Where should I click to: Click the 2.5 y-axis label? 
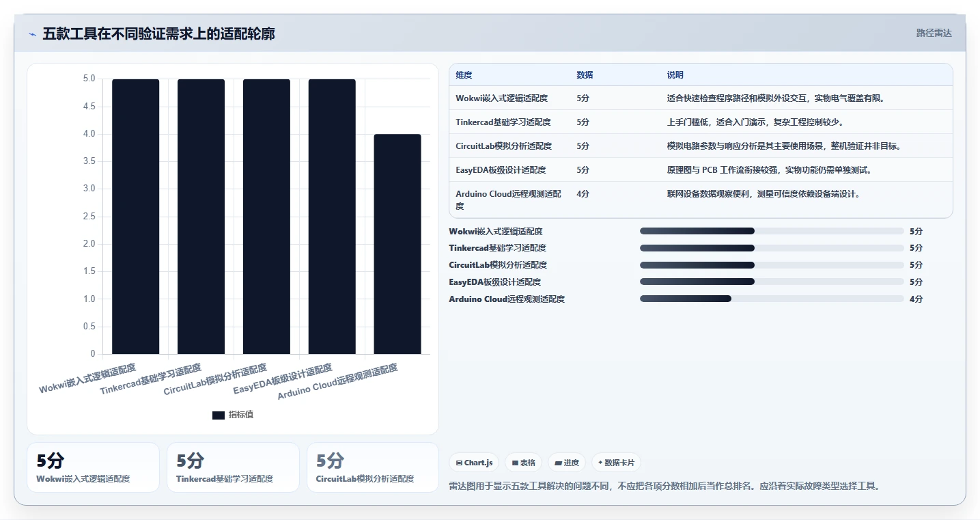pos(89,217)
